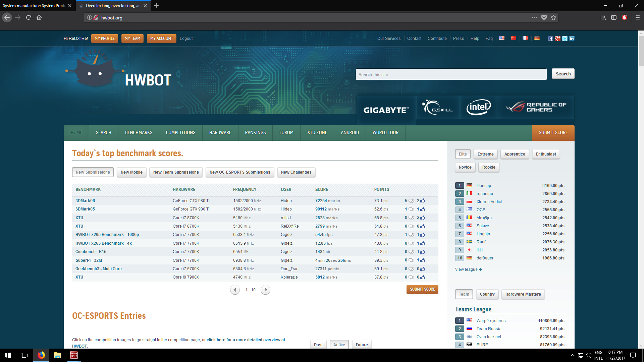Open GIGABYTE sponsor logo
Screen dimensions: 644x362
tap(386, 110)
